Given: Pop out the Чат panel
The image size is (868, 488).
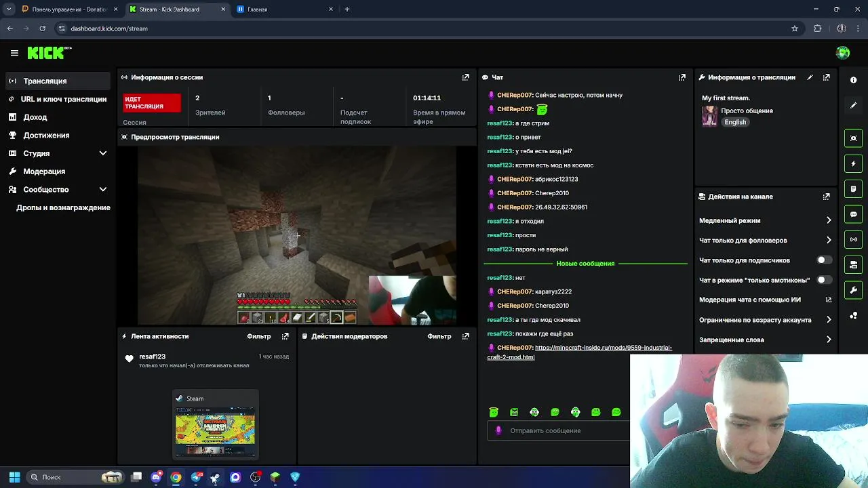Looking at the screenshot, I should tap(682, 77).
